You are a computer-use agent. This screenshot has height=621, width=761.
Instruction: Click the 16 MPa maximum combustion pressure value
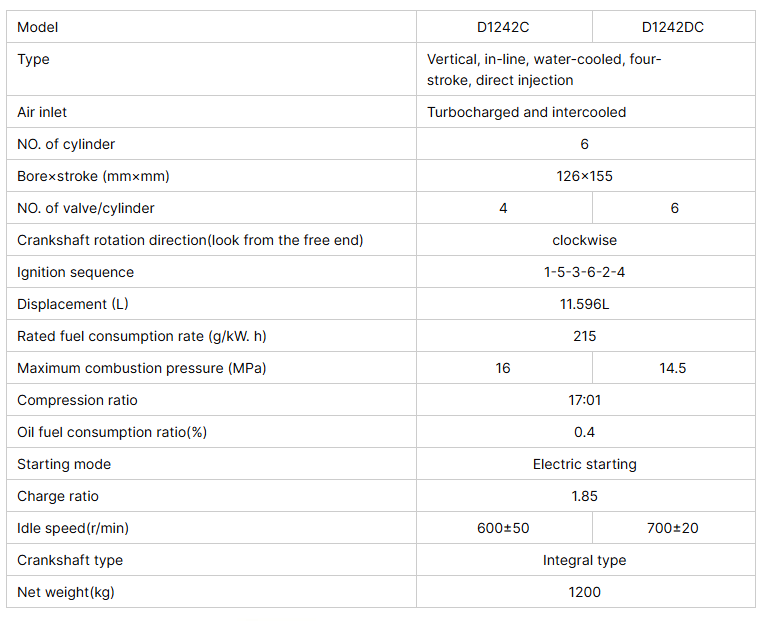pyautogui.click(x=503, y=368)
